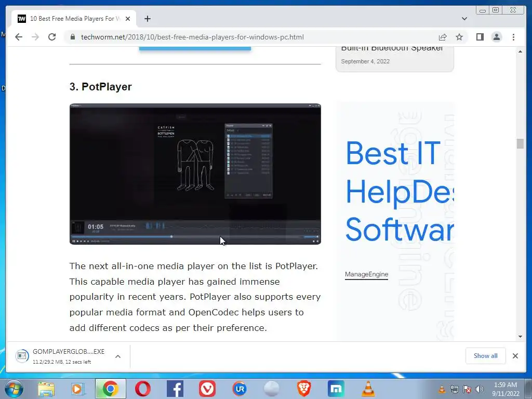Select the Chrome taskbar icon
This screenshot has width=532, height=399.
110,389
